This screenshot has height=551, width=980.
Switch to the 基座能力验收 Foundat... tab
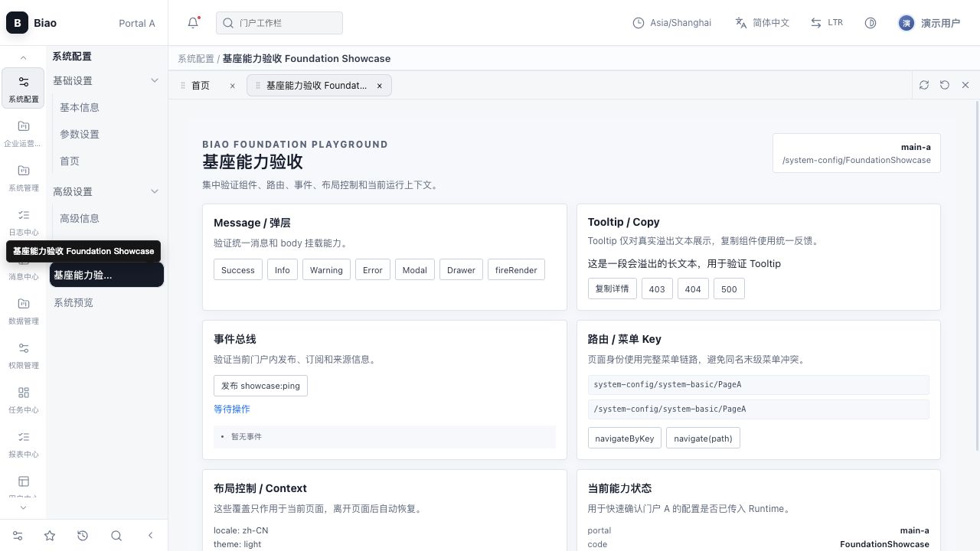[x=319, y=86]
